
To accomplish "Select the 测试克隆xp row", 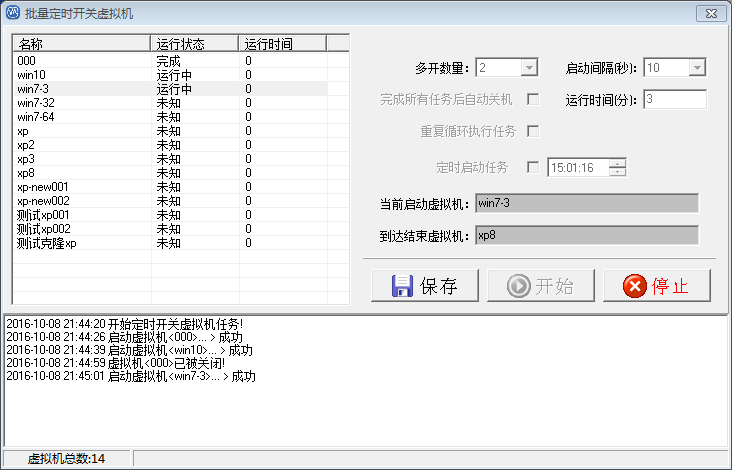I will [170, 243].
